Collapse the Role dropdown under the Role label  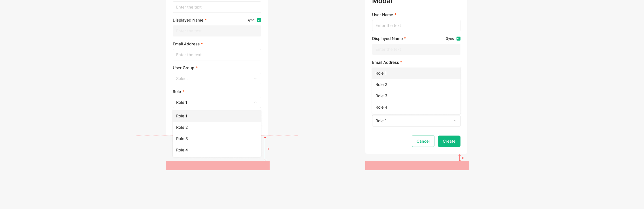tap(217, 102)
